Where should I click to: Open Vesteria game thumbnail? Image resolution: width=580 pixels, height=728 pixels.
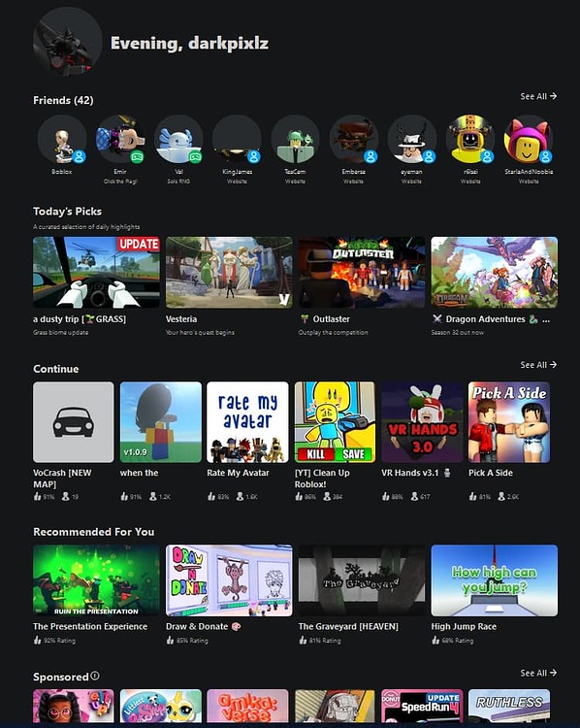[x=229, y=273]
